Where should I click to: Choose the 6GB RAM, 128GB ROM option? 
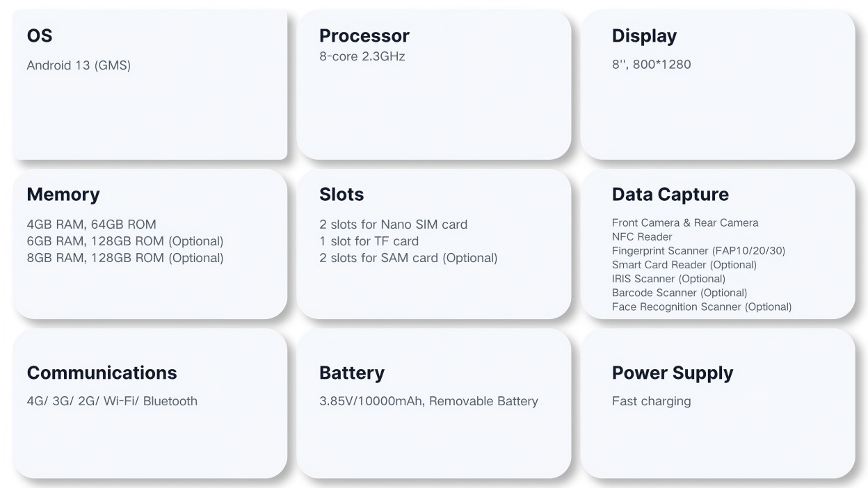[125, 241]
